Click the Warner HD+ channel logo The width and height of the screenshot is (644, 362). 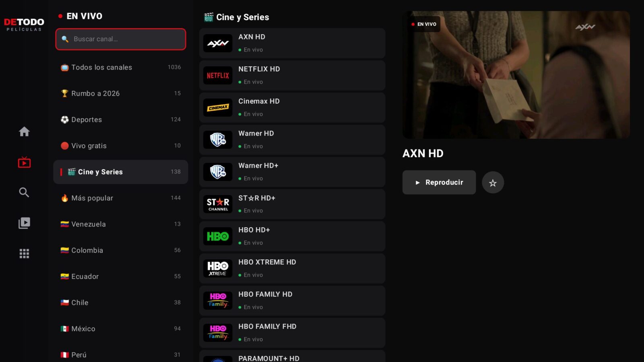218,172
